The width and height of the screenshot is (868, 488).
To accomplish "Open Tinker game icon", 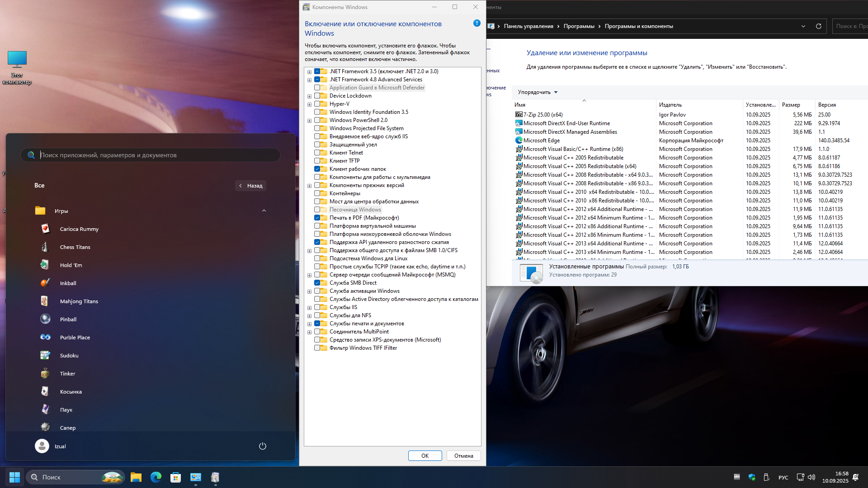I will point(45,373).
